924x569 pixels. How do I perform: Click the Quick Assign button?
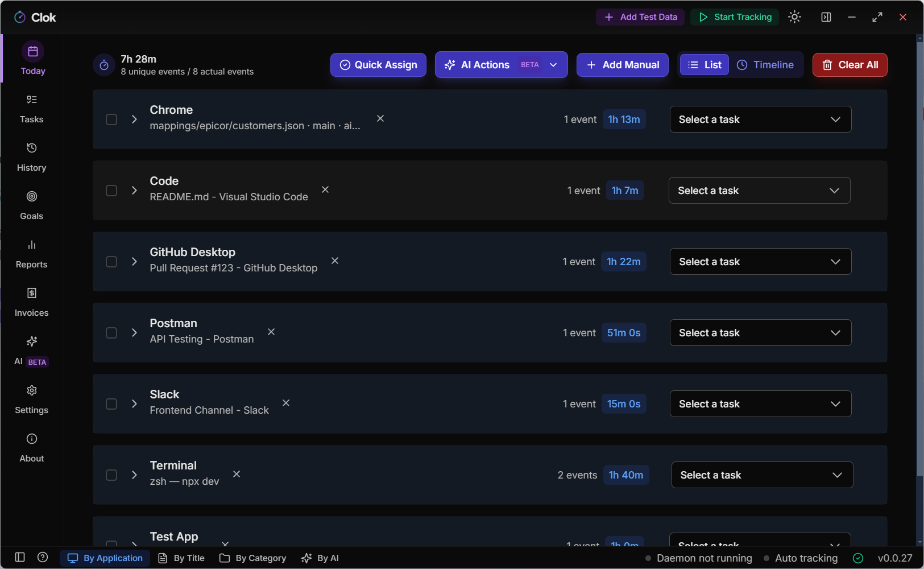(x=378, y=65)
